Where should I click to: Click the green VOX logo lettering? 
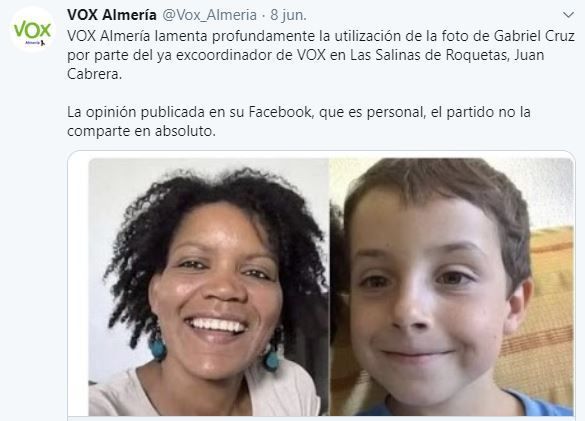click(32, 29)
